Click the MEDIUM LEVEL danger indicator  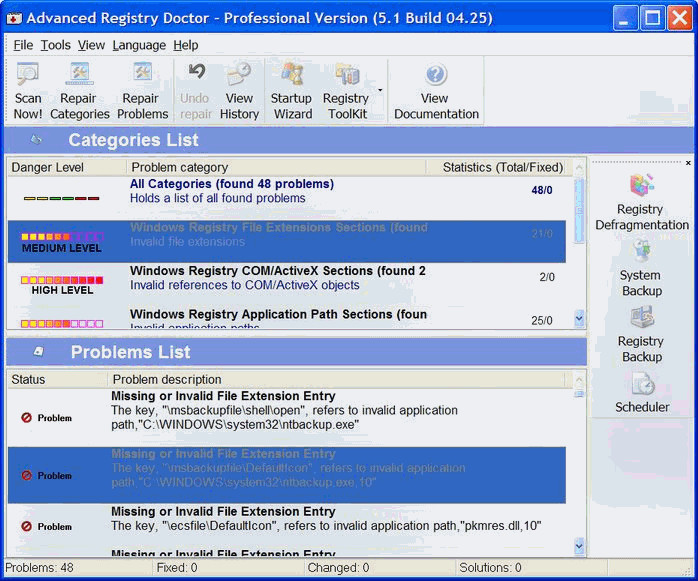62,242
